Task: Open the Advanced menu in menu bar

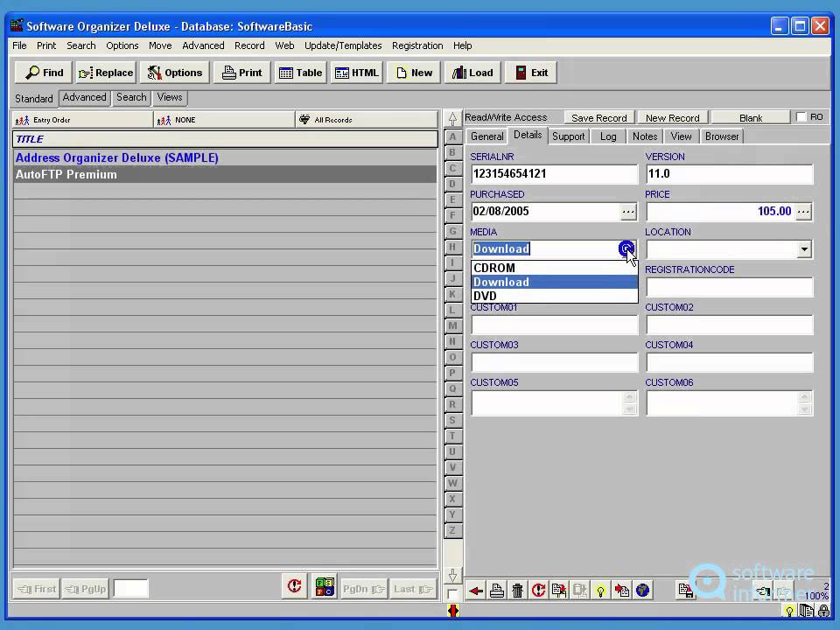Action: (203, 45)
